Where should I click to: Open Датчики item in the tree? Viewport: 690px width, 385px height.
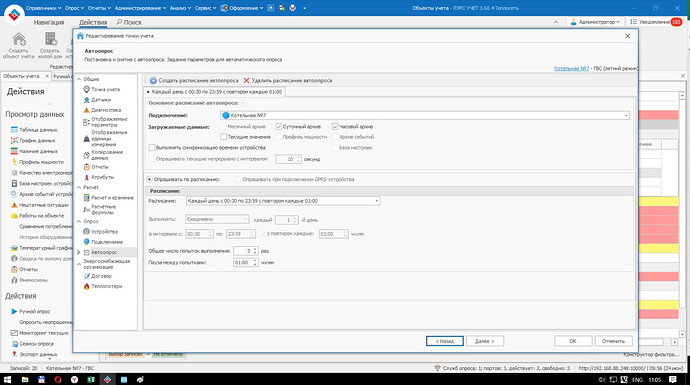pyautogui.click(x=97, y=100)
